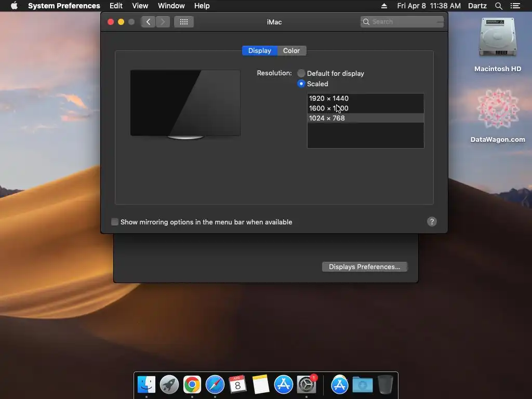Minimize the iMac window with yellow button
Image resolution: width=532 pixels, height=399 pixels.
(121, 22)
